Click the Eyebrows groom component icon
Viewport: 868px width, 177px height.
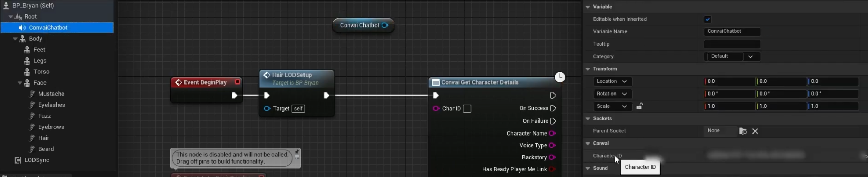pos(32,127)
